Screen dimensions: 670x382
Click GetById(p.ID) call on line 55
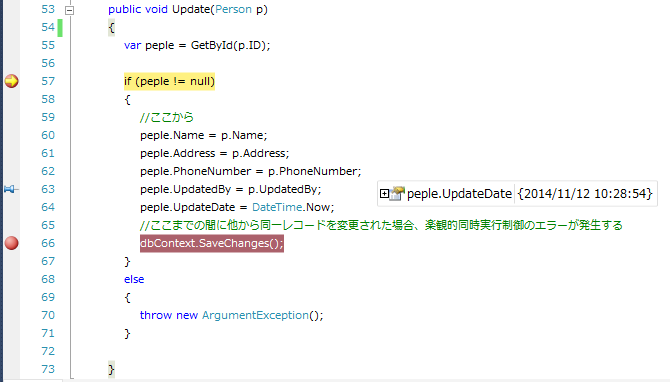(x=229, y=45)
